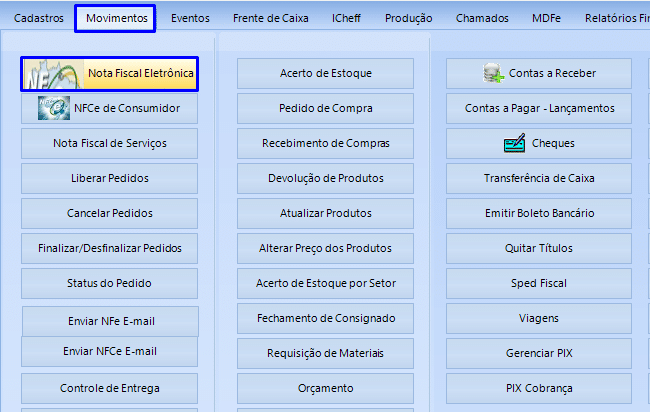Open the Frente de Caixa tab

(x=270, y=18)
